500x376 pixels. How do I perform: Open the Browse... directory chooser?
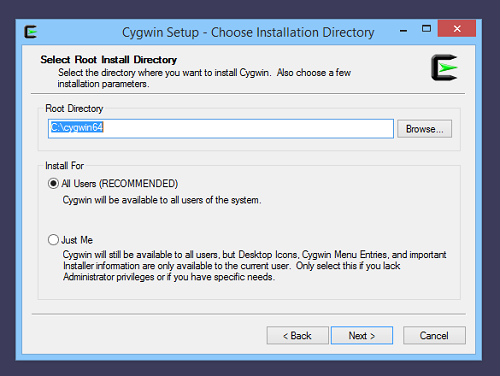tap(424, 129)
